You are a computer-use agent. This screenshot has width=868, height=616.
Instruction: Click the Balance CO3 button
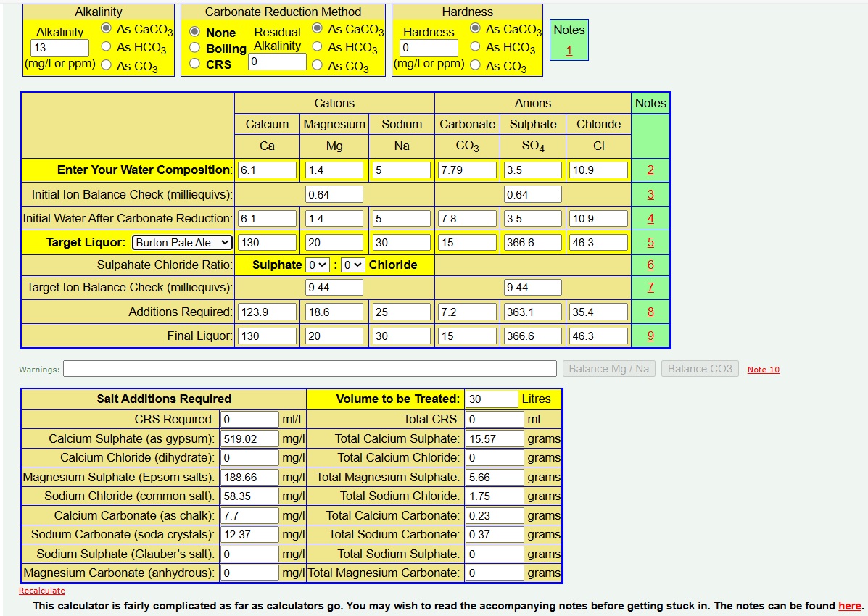[700, 369]
